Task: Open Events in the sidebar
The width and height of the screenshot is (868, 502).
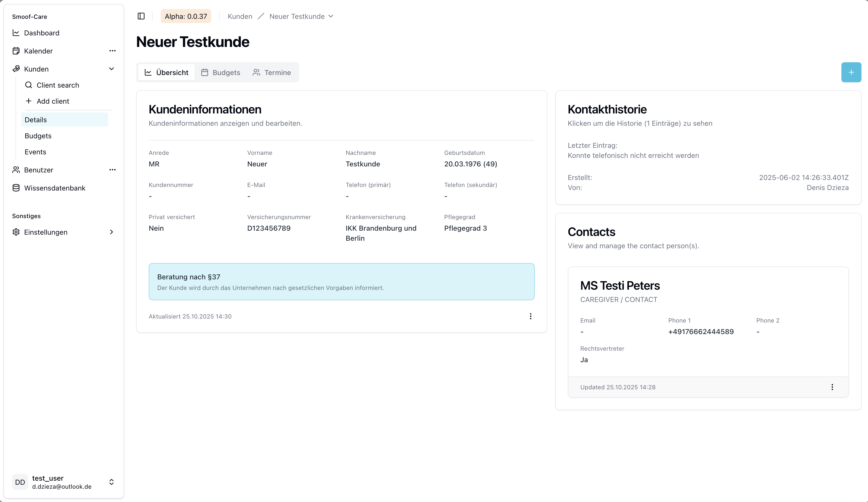Action: tap(64, 152)
